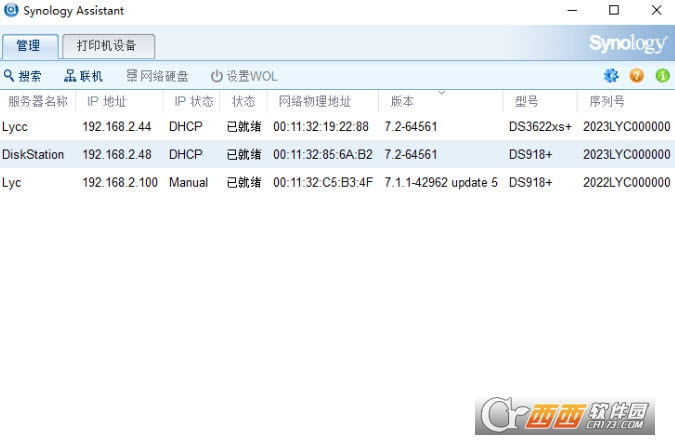675x445 pixels.
Task: Click the 网络硬盘 network drive button
Action: pos(157,76)
